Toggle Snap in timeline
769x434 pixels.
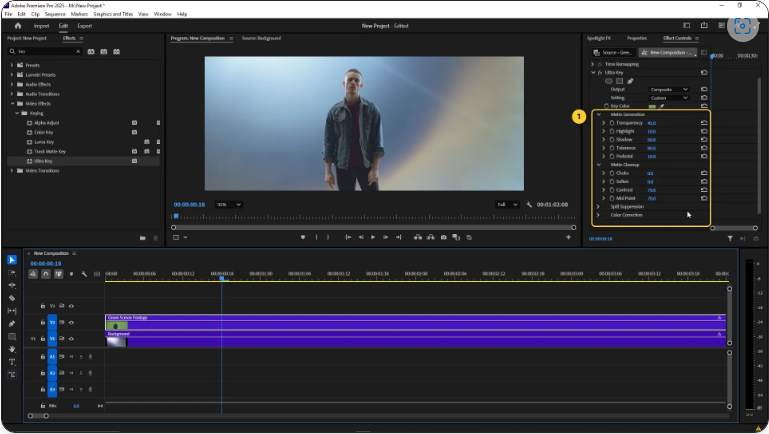point(46,274)
